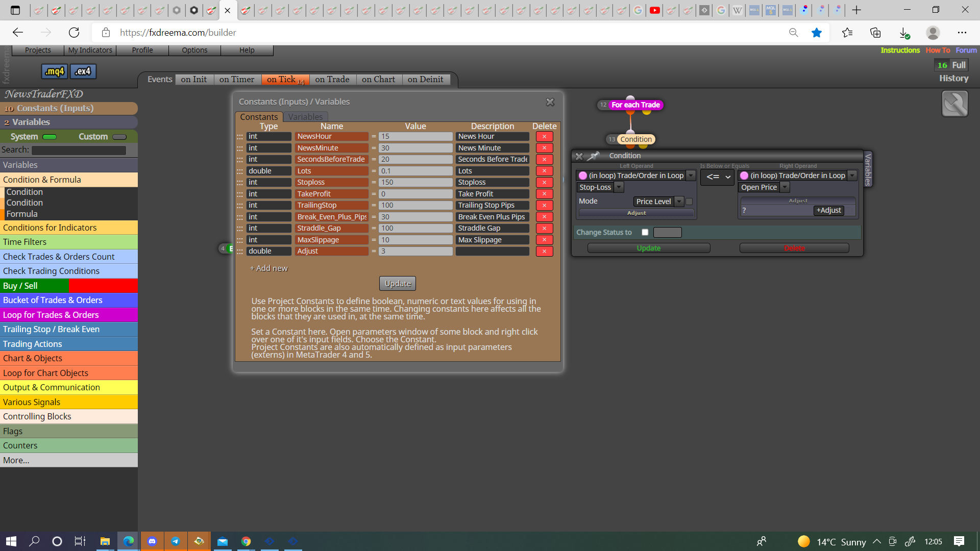The width and height of the screenshot is (980, 551).
Task: Check the 'Change Status to' checkbox
Action: tap(645, 233)
